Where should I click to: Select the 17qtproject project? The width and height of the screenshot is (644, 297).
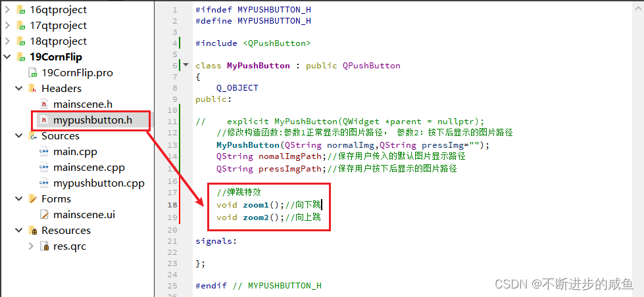[x=59, y=26]
